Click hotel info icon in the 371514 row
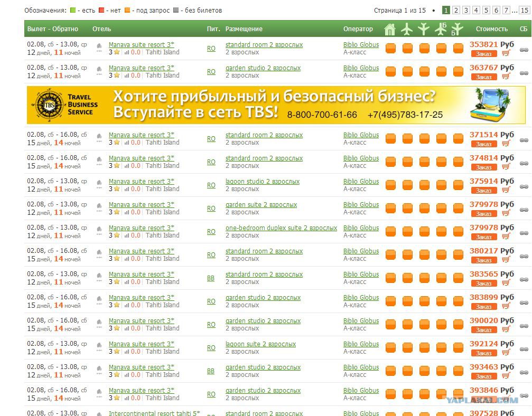The width and height of the screenshot is (532, 416). pyautogui.click(x=99, y=137)
